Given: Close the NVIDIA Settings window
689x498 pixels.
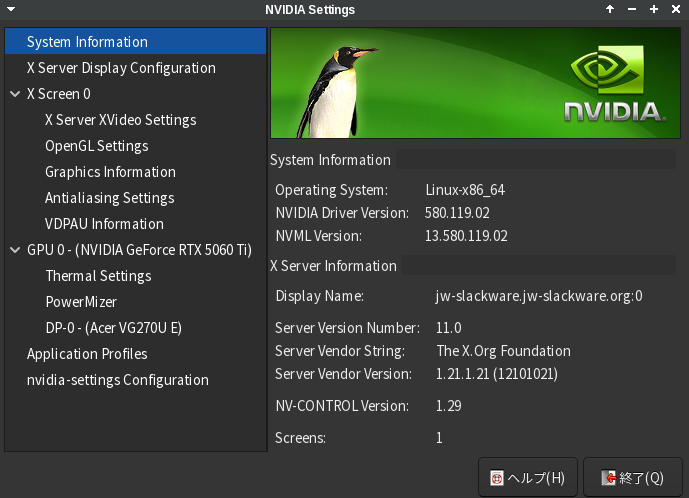Looking at the screenshot, I should 675,9.
